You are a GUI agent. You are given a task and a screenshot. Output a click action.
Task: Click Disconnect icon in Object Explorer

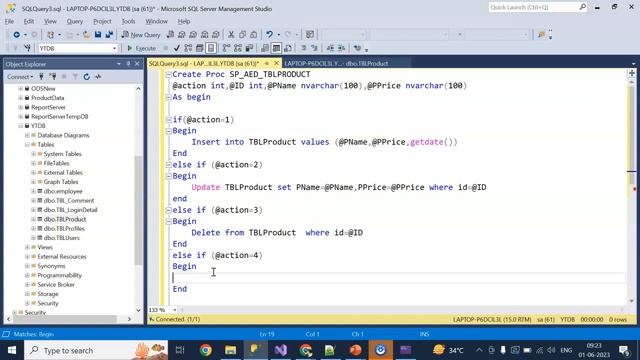tap(53, 76)
